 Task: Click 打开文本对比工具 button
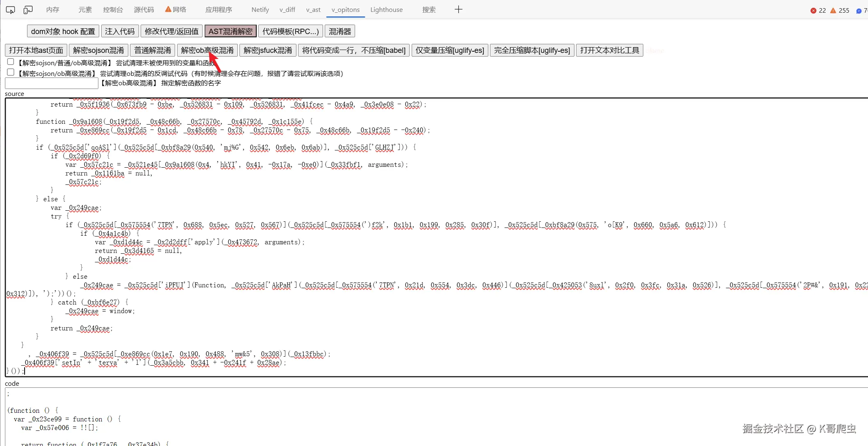(609, 50)
